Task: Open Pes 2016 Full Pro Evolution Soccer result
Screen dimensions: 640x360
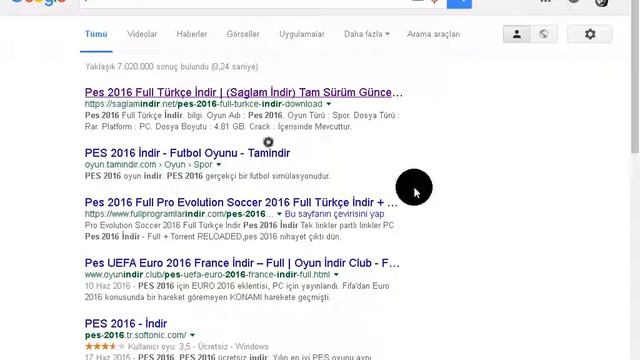Action: click(241, 202)
